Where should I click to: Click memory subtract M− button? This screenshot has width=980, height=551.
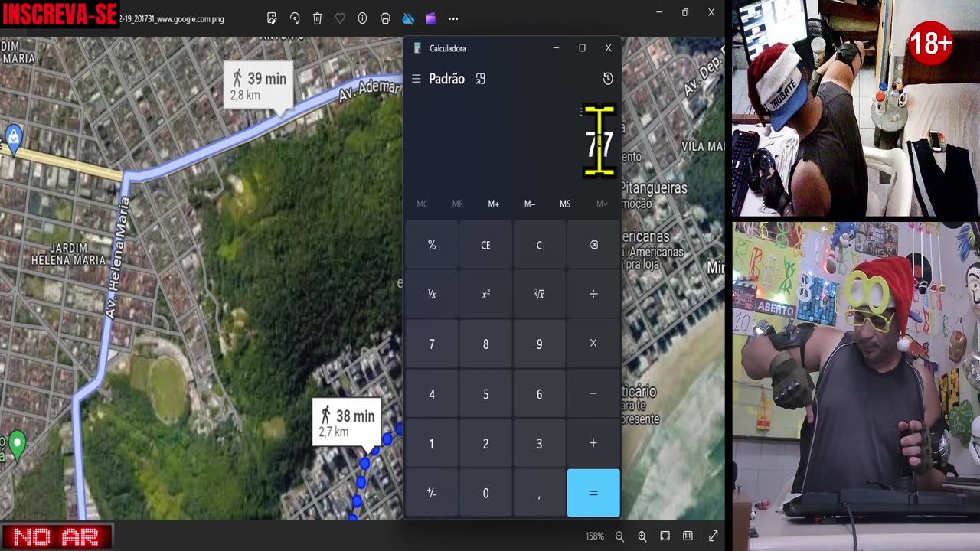529,204
